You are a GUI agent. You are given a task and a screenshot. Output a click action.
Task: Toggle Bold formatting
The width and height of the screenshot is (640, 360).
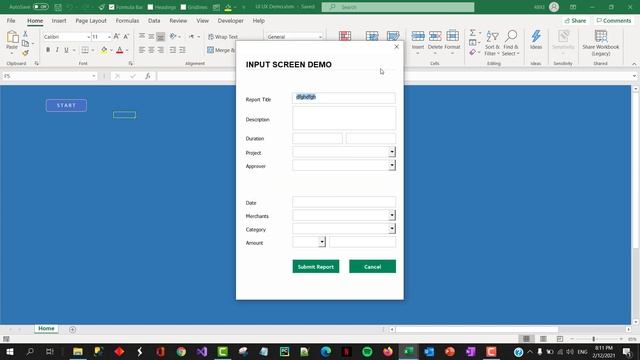coord(48,50)
